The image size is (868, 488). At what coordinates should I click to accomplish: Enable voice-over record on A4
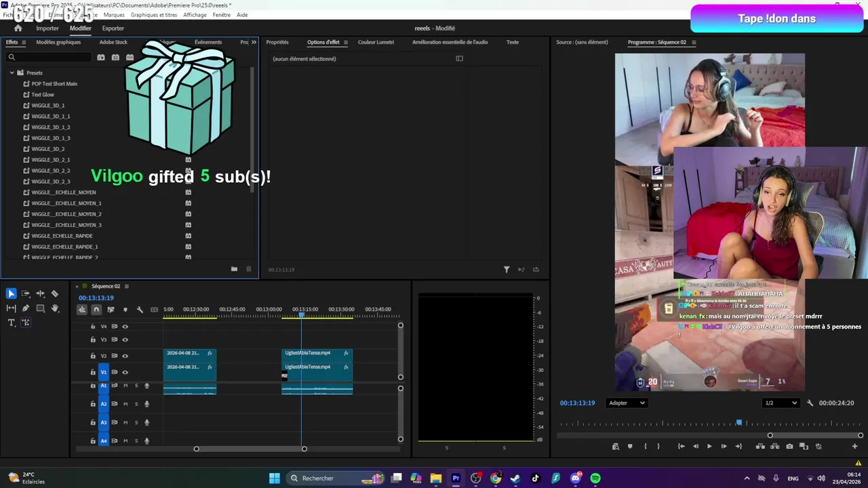coord(146,441)
